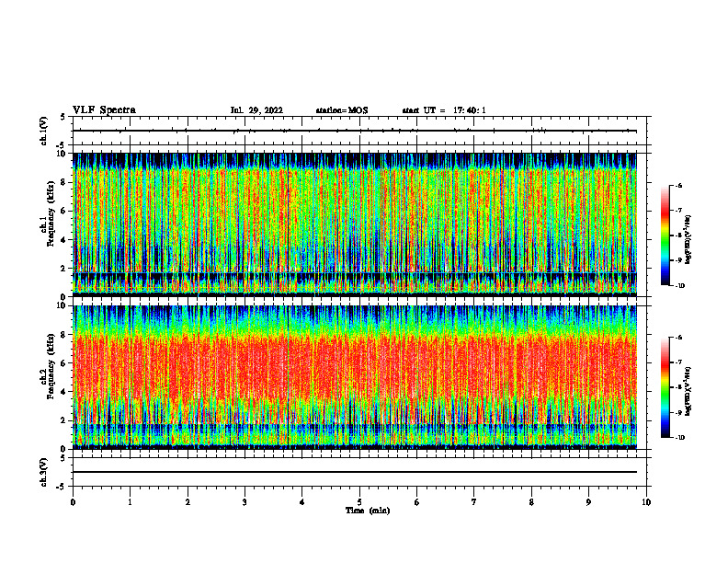
Task: Click the flat ch.3 voltage trace line
Action: pyautogui.click(x=355, y=472)
